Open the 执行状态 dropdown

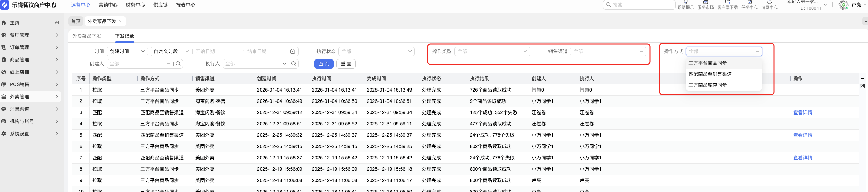[377, 51]
